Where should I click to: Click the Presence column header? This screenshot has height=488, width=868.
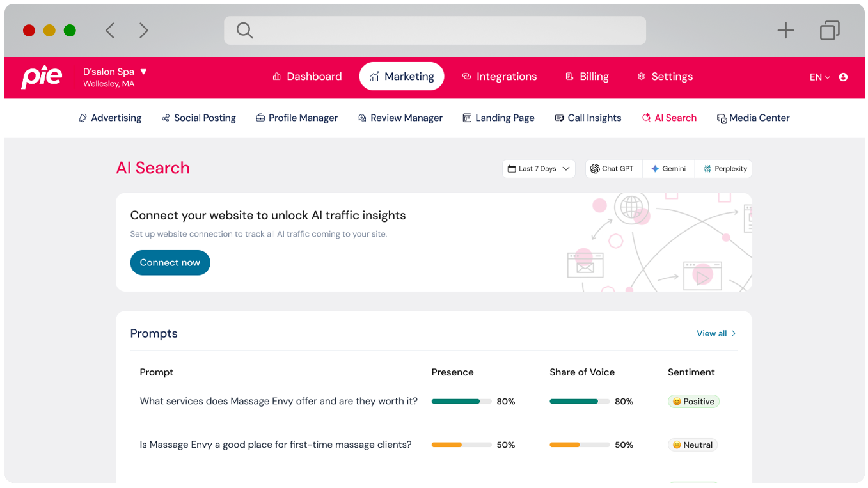453,372
